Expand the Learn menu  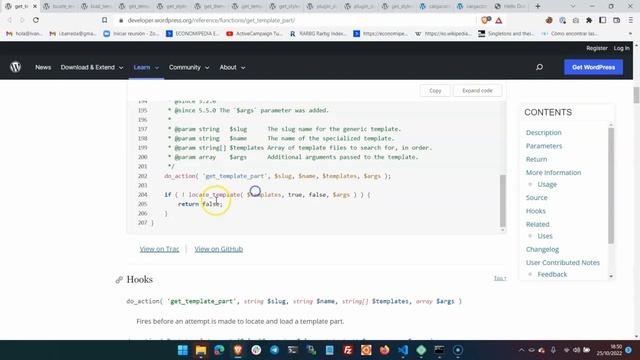pyautogui.click(x=146, y=67)
